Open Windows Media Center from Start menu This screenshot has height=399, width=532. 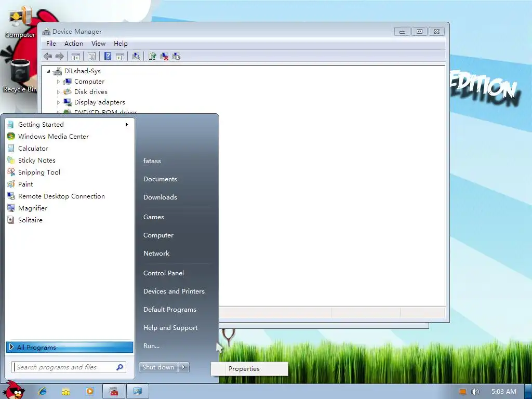69,137
